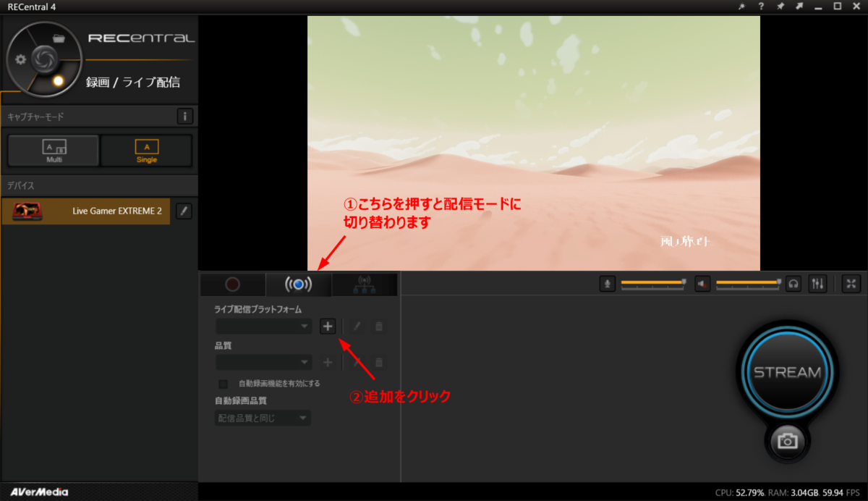Select the Single capture mode
This screenshot has width=868, height=501.
click(x=146, y=150)
